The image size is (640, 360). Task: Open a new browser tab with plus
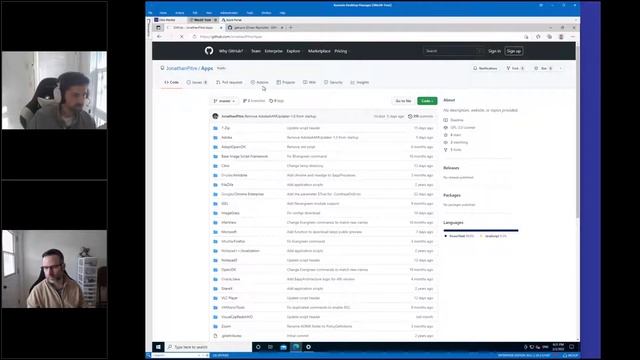coord(291,28)
